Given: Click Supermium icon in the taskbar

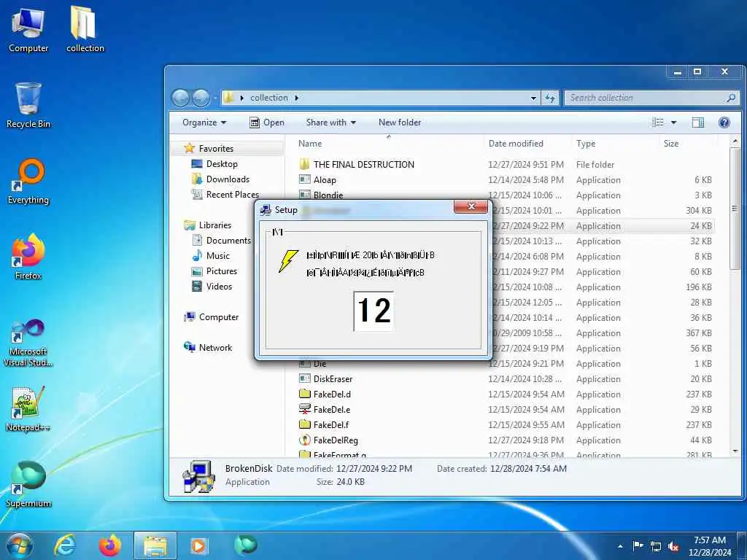Looking at the screenshot, I should 246,545.
